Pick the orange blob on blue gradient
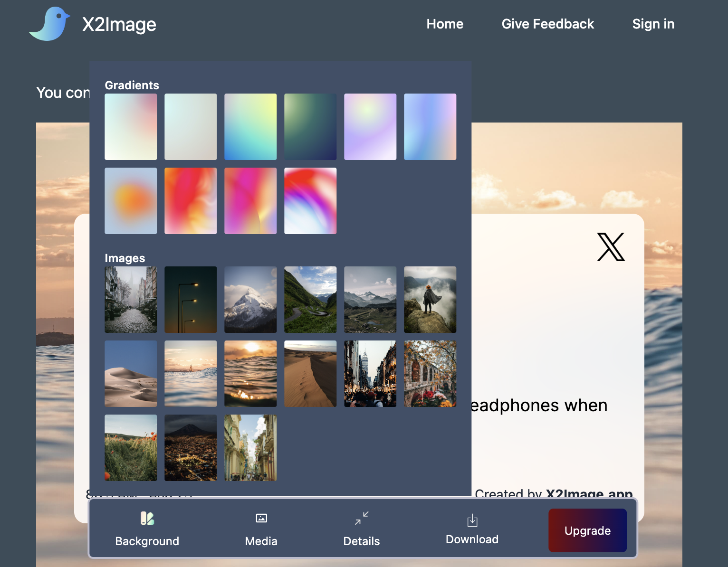Screen dimensions: 728x567 [x=131, y=201]
